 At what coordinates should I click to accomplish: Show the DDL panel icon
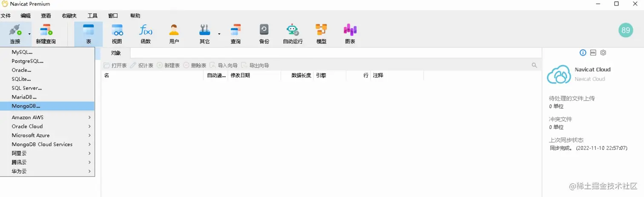pos(593,53)
